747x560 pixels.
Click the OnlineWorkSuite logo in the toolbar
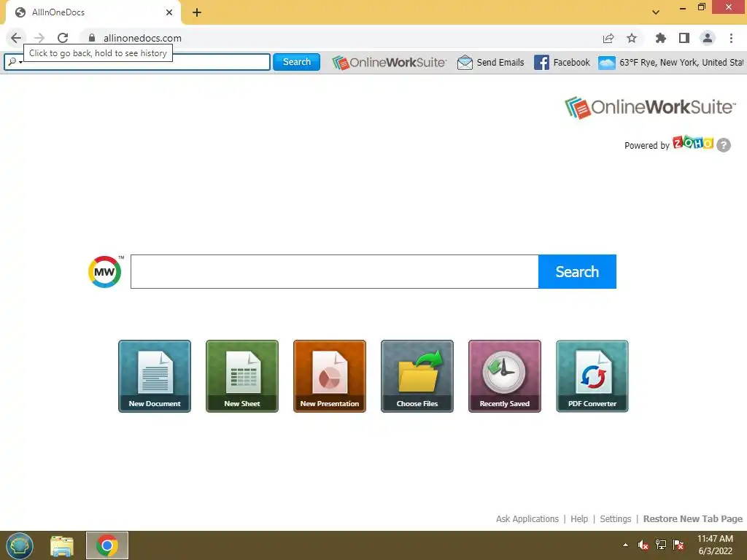click(x=390, y=63)
